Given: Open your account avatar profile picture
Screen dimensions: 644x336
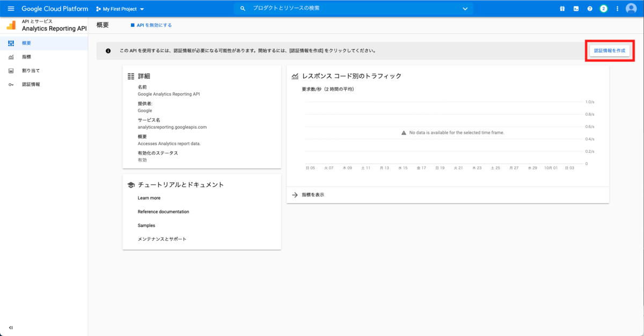Looking at the screenshot, I should [x=632, y=9].
